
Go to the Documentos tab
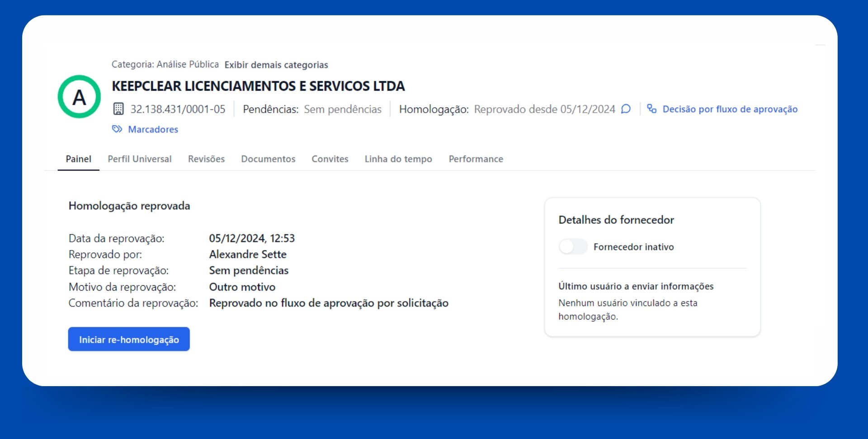pos(268,159)
